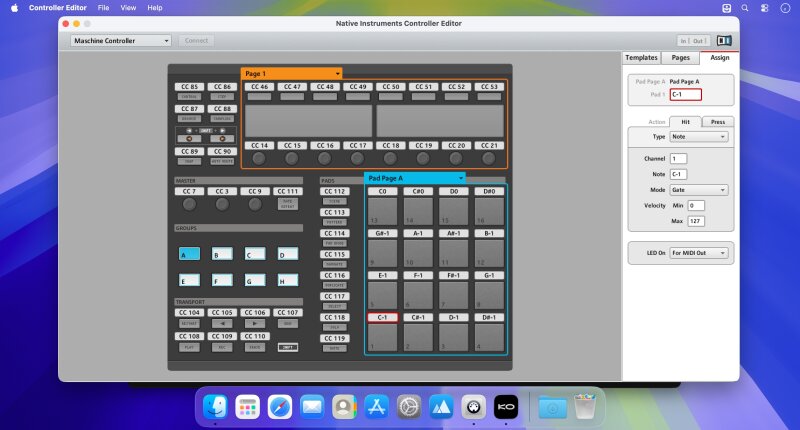Click the Note field showing C-1
The image size is (800, 430).
[678, 174]
